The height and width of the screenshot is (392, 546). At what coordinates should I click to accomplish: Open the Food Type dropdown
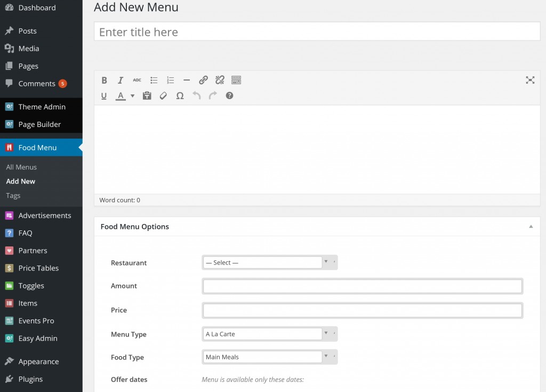pos(269,357)
